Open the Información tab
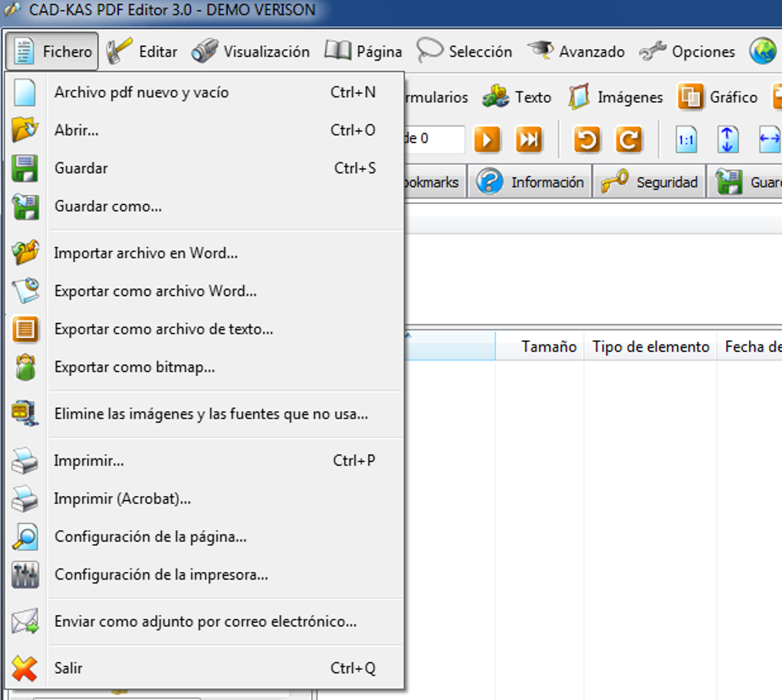782x700 pixels. click(530, 182)
